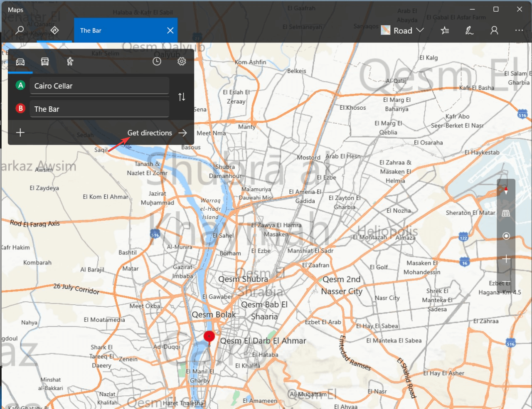The image size is (532, 409).
Task: Open the Search icon in top bar
Action: (20, 30)
